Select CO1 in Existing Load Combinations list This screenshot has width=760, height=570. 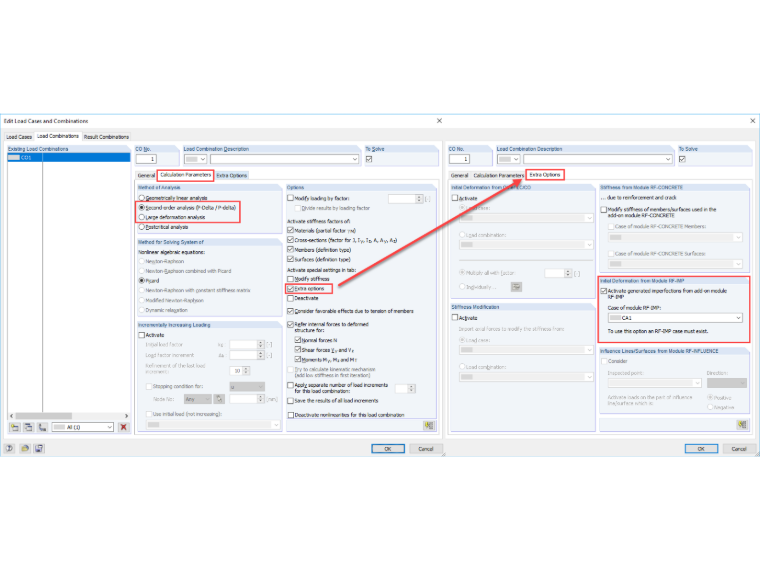69,158
